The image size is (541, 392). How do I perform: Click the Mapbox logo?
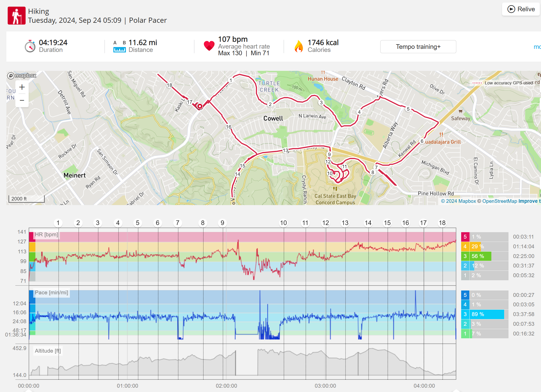(x=22, y=76)
